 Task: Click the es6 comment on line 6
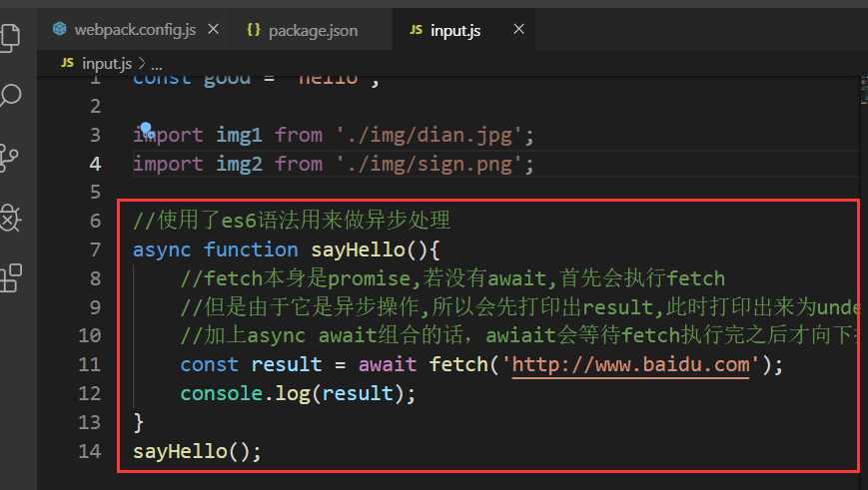tap(292, 221)
